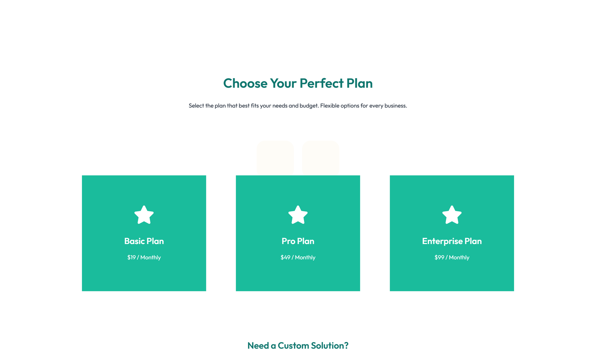The height and width of the screenshot is (364, 596).
Task: Click the left faded square above the Pro Plan
Action: pos(275,158)
